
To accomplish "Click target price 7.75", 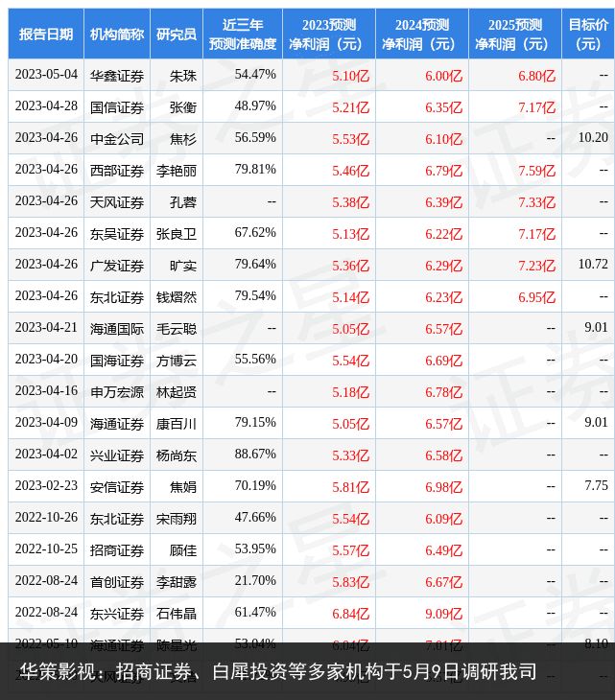I will (596, 486).
